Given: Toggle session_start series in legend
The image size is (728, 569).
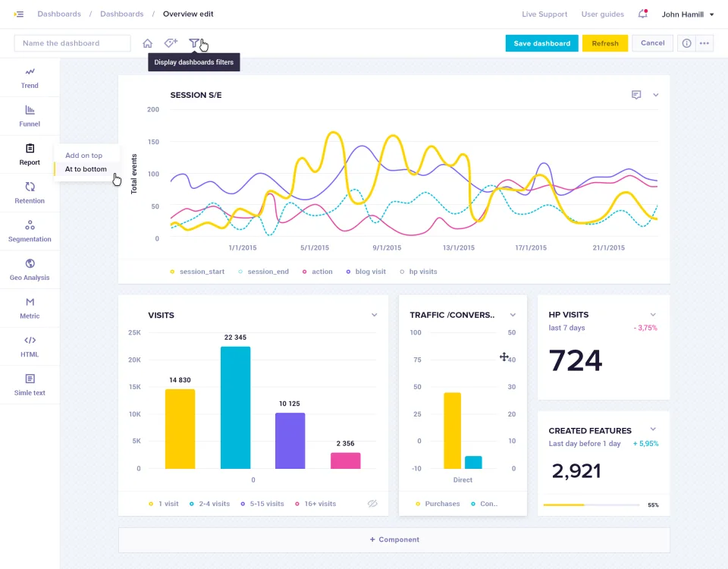Looking at the screenshot, I should [197, 272].
